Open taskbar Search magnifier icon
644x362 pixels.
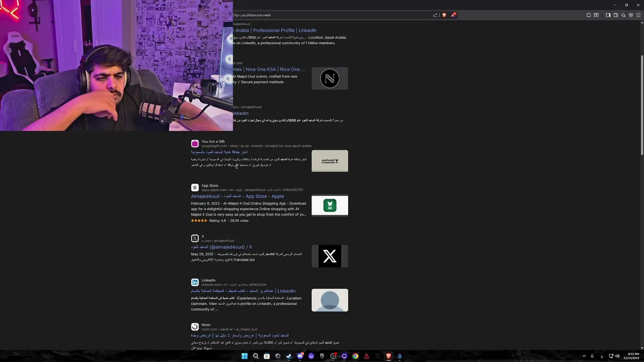coord(256,356)
